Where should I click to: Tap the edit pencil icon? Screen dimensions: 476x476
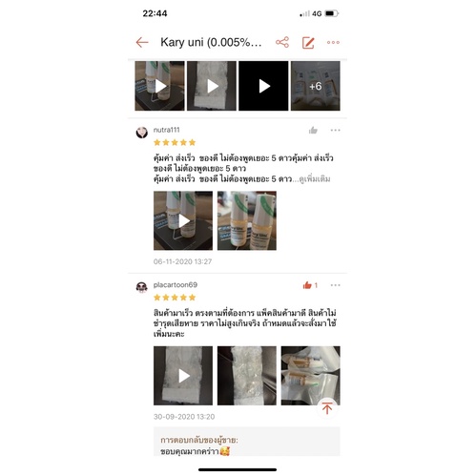click(x=308, y=43)
